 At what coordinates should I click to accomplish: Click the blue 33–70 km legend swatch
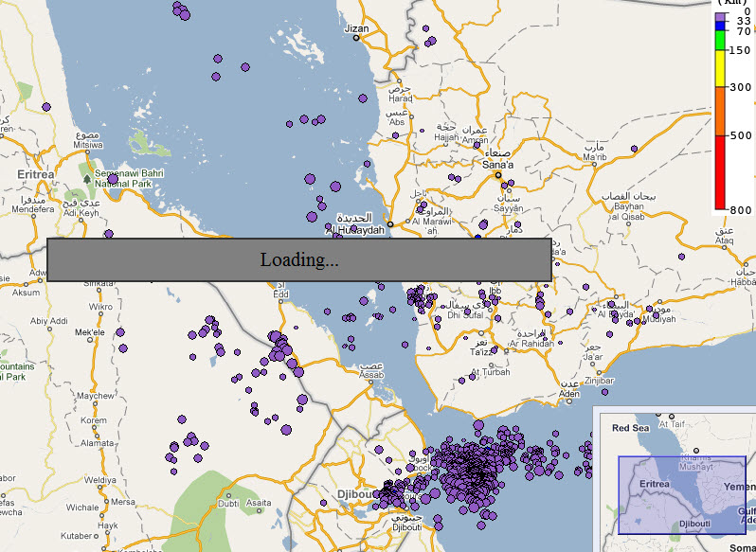(x=720, y=26)
